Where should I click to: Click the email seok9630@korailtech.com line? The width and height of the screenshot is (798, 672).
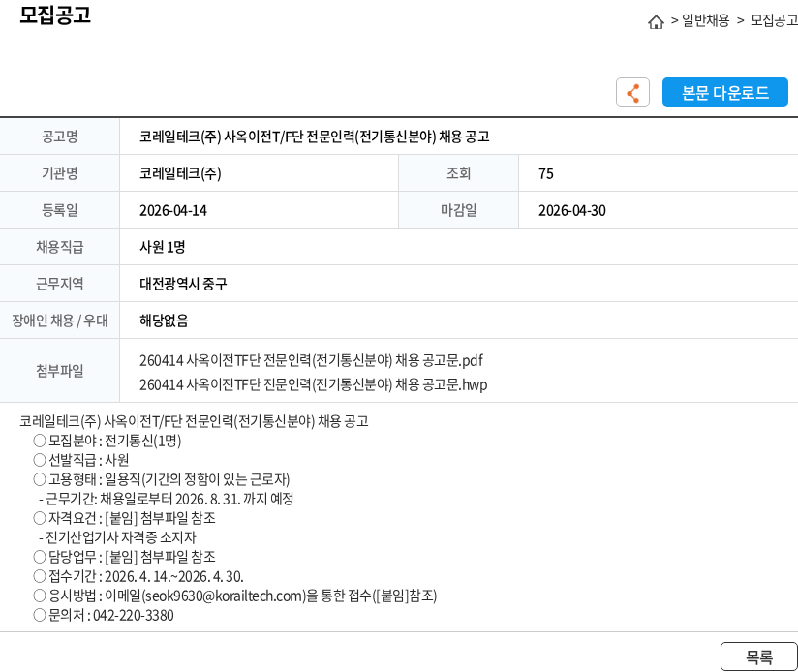[x=235, y=596]
